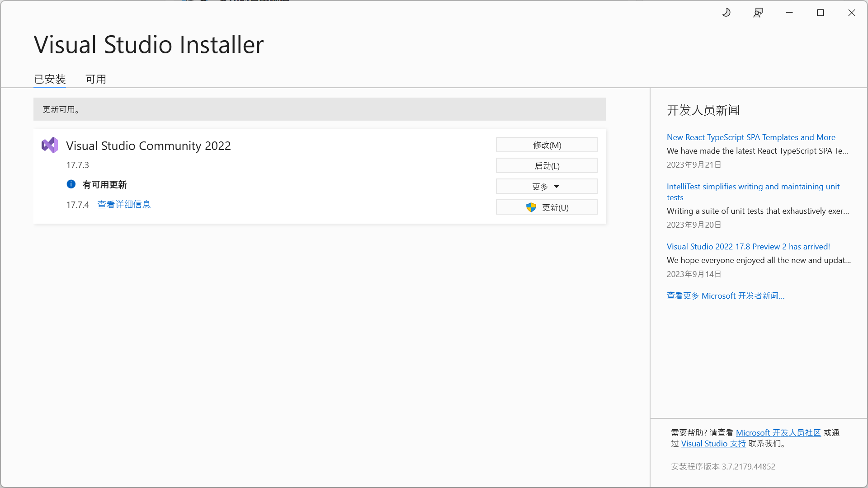Open IntelliTest simplifies writing unit tests article
The height and width of the screenshot is (488, 868).
pos(753,192)
